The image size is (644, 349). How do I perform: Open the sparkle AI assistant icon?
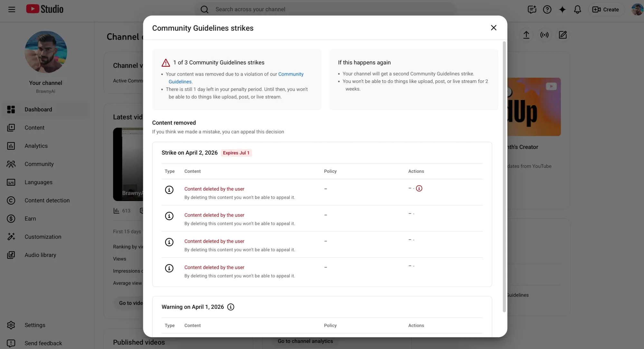click(562, 9)
